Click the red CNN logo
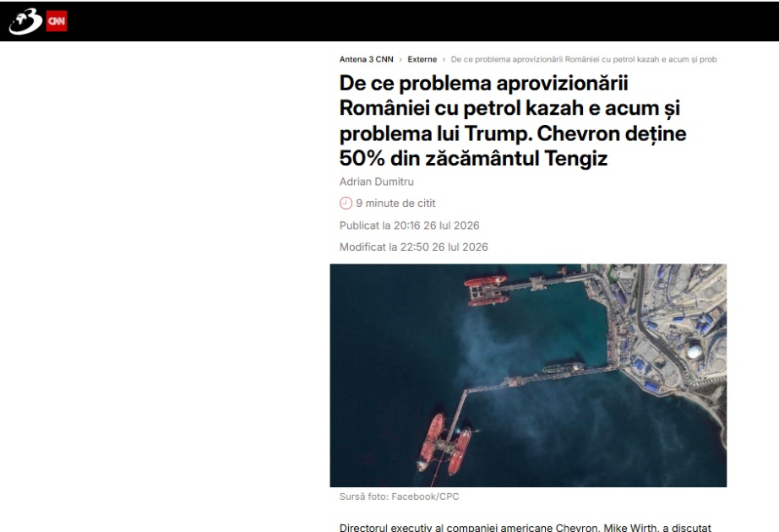779x532 pixels. tap(57, 21)
